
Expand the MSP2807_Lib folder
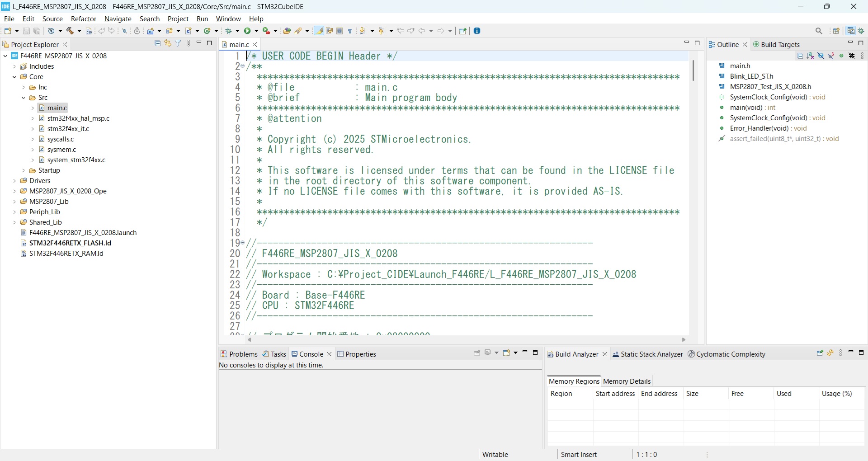[14, 202]
